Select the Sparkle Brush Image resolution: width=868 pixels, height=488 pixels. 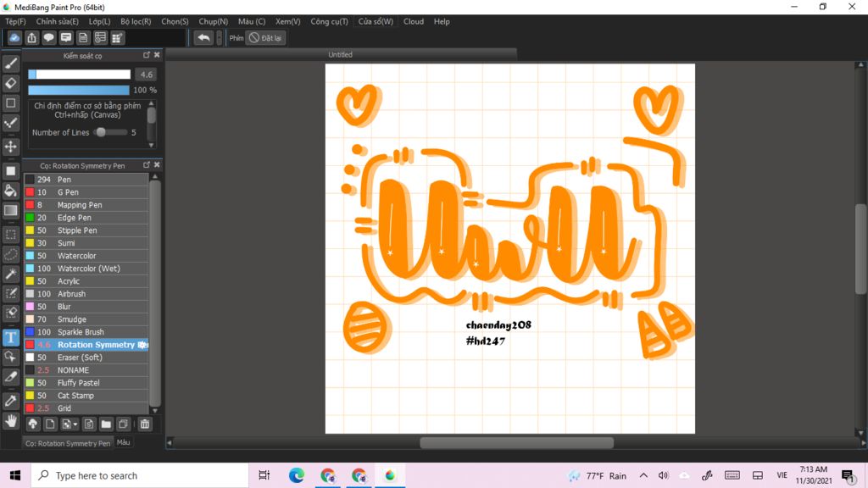86,332
